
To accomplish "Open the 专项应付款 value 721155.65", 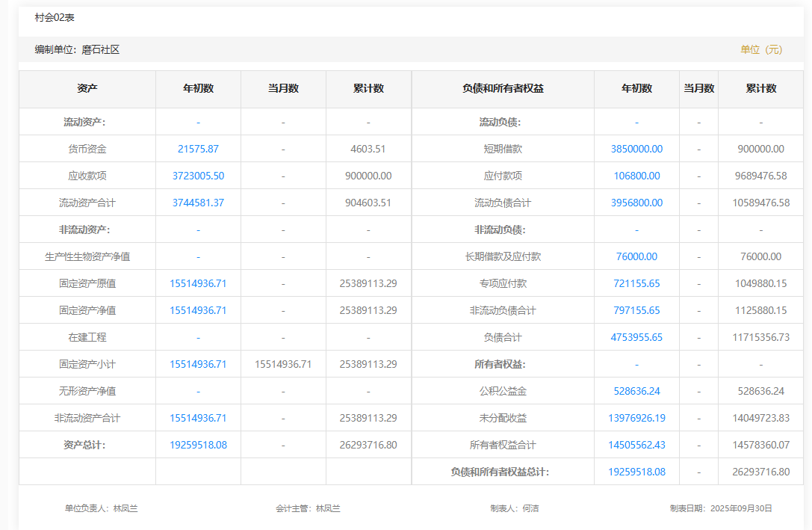I will click(x=636, y=283).
